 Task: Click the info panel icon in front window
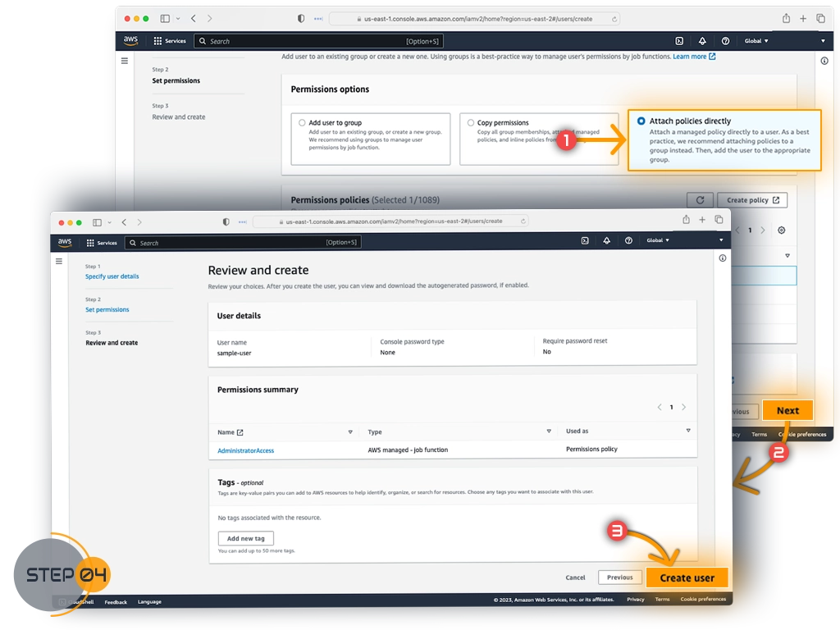[722, 258]
